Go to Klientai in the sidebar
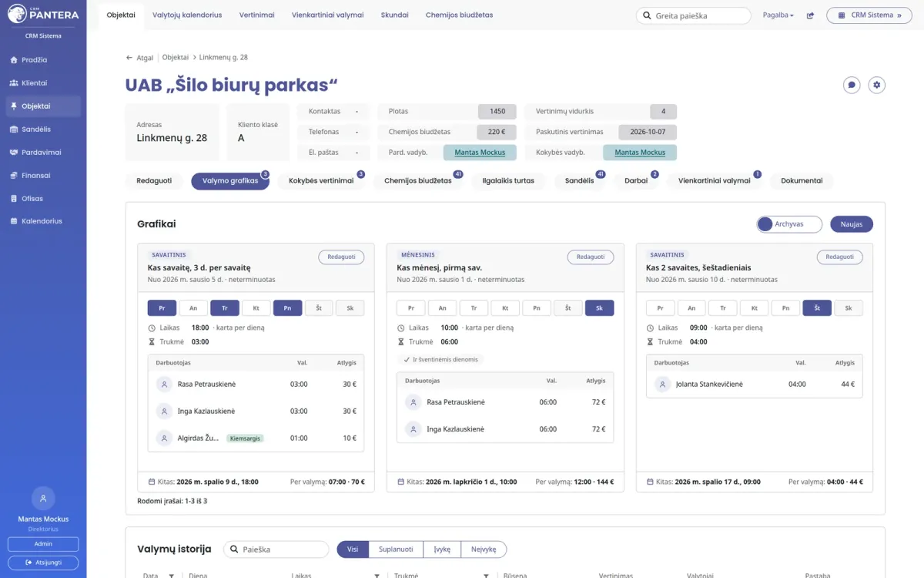Viewport: 924px width, 578px height. pos(43,83)
